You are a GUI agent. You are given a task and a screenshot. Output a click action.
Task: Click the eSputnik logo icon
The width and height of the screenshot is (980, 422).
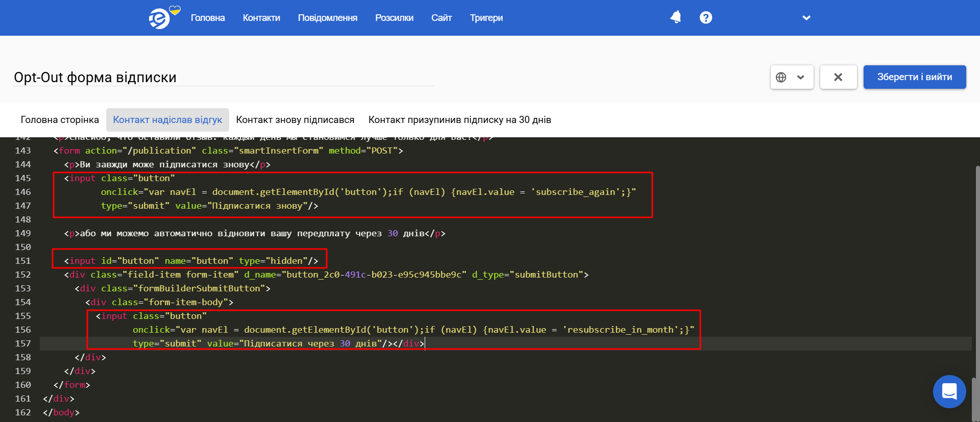point(160,18)
